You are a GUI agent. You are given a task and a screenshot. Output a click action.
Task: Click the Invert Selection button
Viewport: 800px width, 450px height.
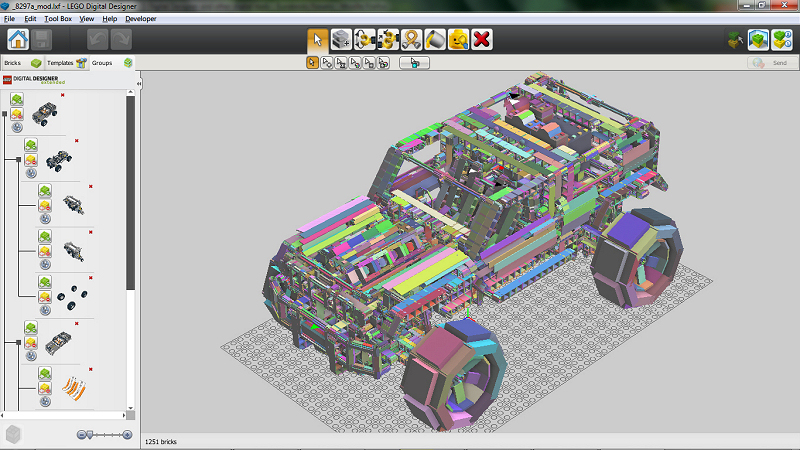(414, 63)
